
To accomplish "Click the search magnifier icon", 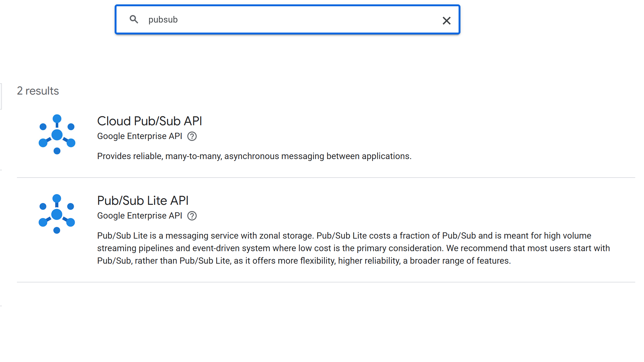I will coord(134,19).
